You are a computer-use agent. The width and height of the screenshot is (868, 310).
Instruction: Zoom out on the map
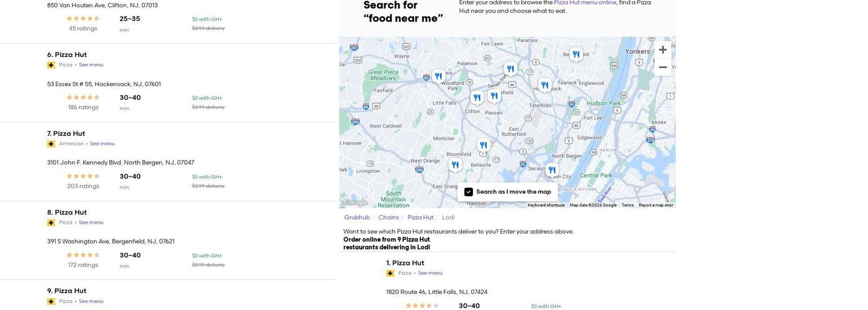(x=663, y=67)
